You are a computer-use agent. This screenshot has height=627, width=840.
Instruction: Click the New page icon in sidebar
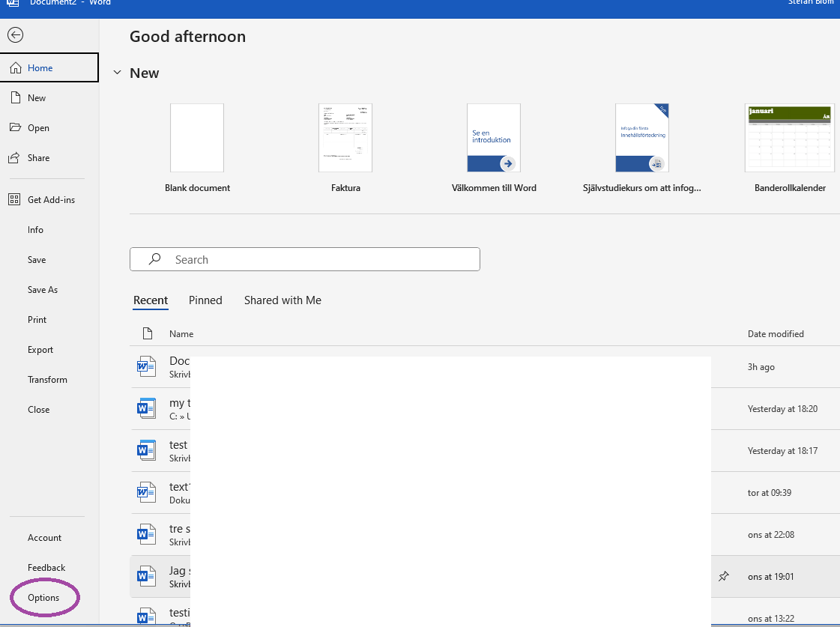click(x=16, y=98)
